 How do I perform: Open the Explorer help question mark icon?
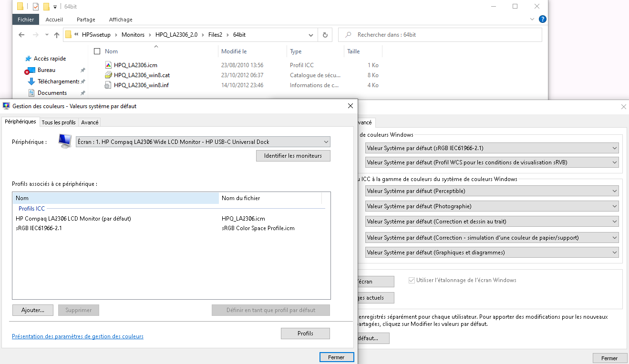pos(542,20)
